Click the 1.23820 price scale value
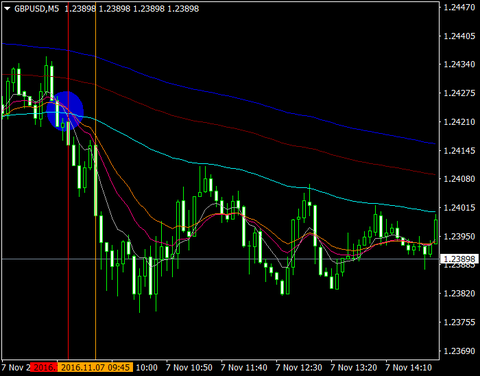480x376 pixels. point(459,294)
